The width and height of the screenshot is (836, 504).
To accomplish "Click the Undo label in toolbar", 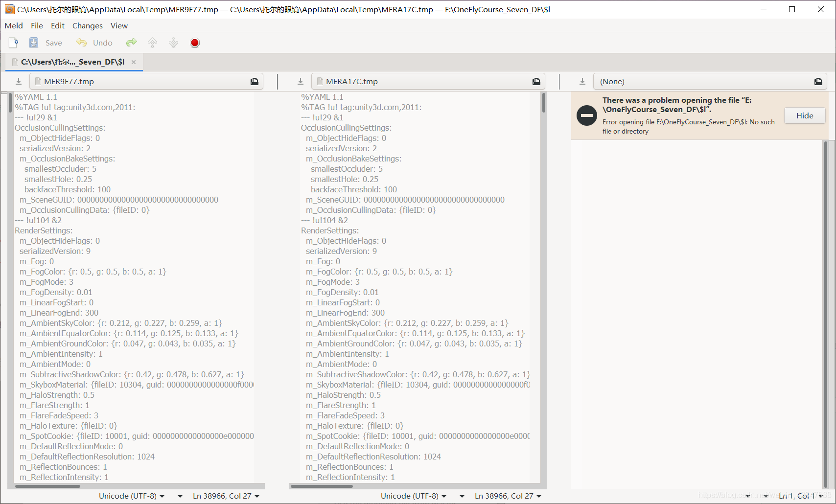I will tap(103, 43).
